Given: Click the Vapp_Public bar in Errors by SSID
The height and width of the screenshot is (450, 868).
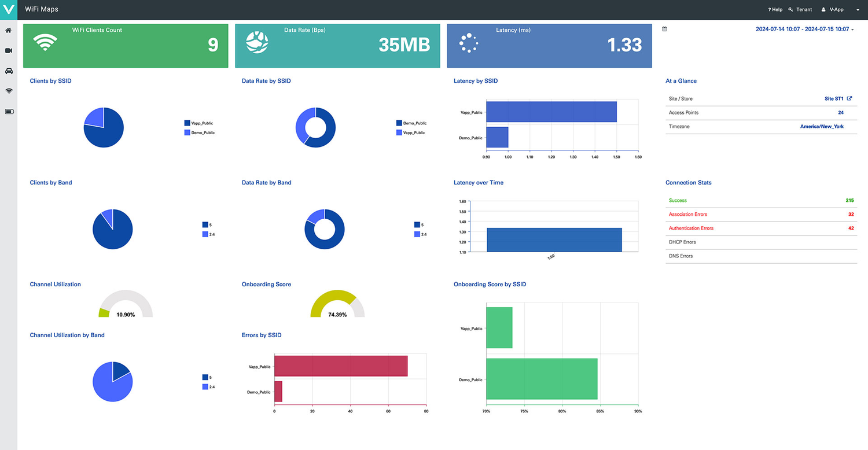Looking at the screenshot, I should tap(341, 366).
